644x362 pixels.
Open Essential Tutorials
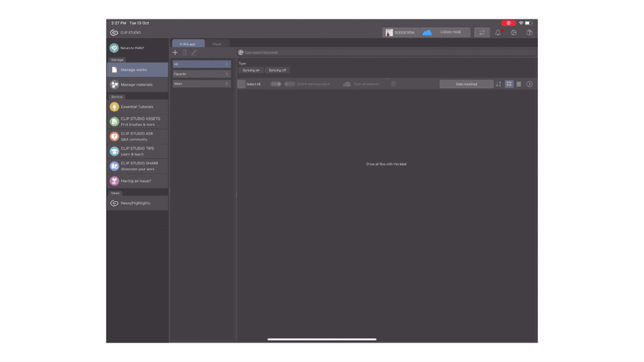138,107
